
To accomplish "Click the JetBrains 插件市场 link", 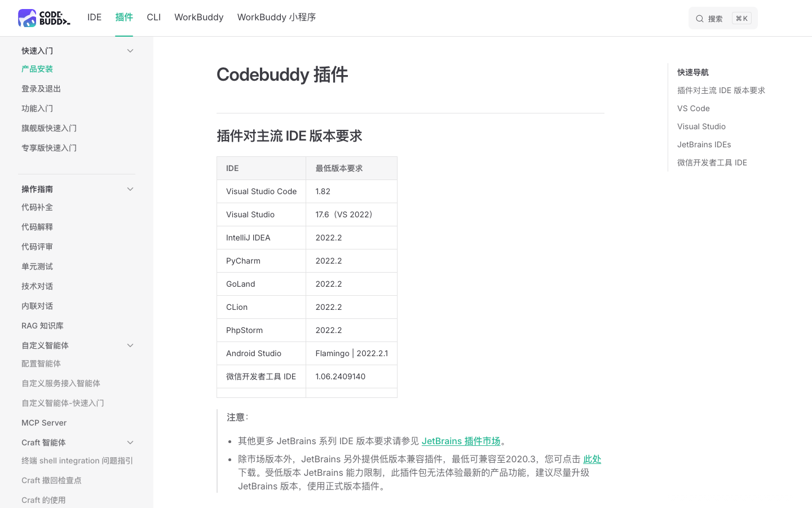I will 461,441.
